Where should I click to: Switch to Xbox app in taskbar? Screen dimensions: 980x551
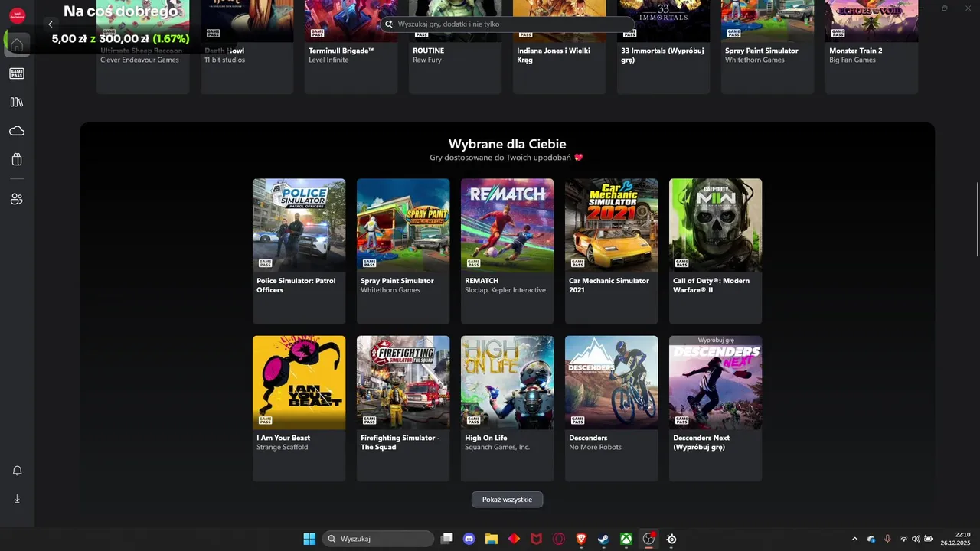coord(626,539)
